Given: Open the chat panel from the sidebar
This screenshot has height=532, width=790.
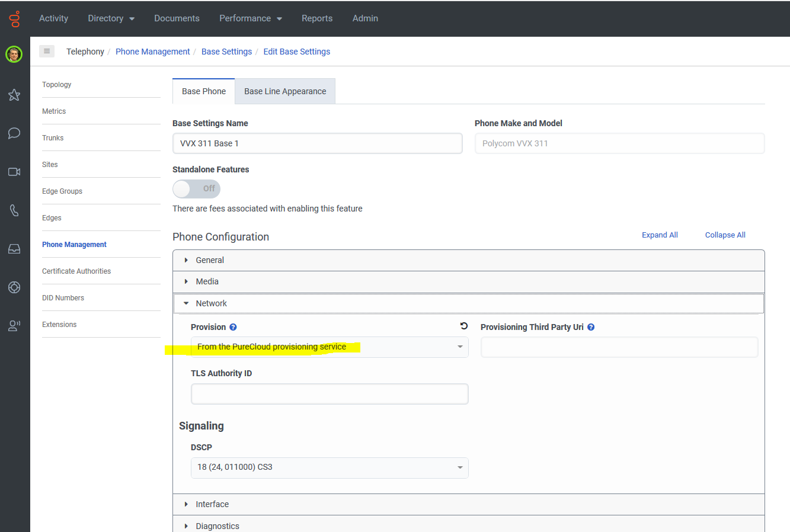Looking at the screenshot, I should click(14, 133).
